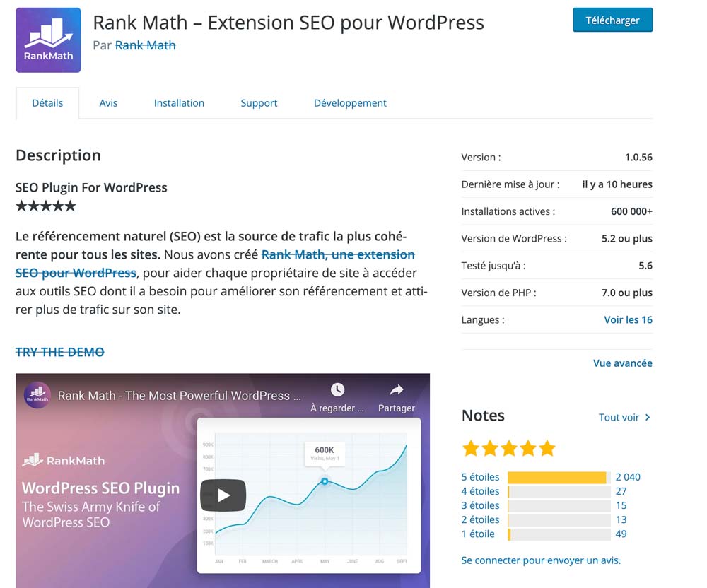Viewport: 707px width, 588px height.
Task: Click the RankMath channel avatar in video
Action: [x=37, y=395]
